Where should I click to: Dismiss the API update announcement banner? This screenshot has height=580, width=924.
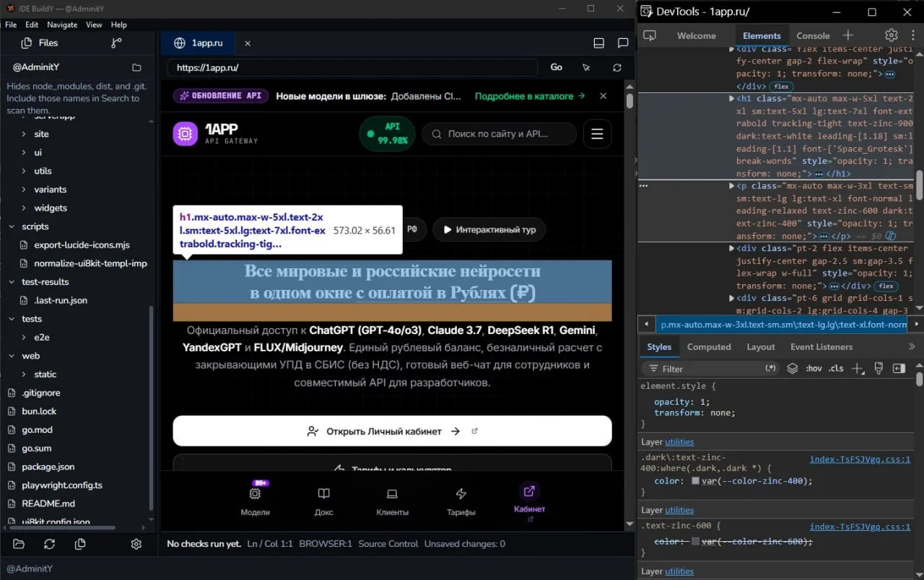pyautogui.click(x=603, y=96)
